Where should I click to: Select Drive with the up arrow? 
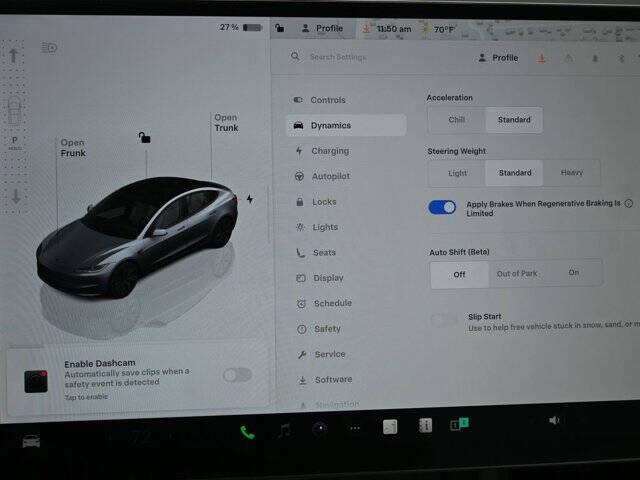13,55
